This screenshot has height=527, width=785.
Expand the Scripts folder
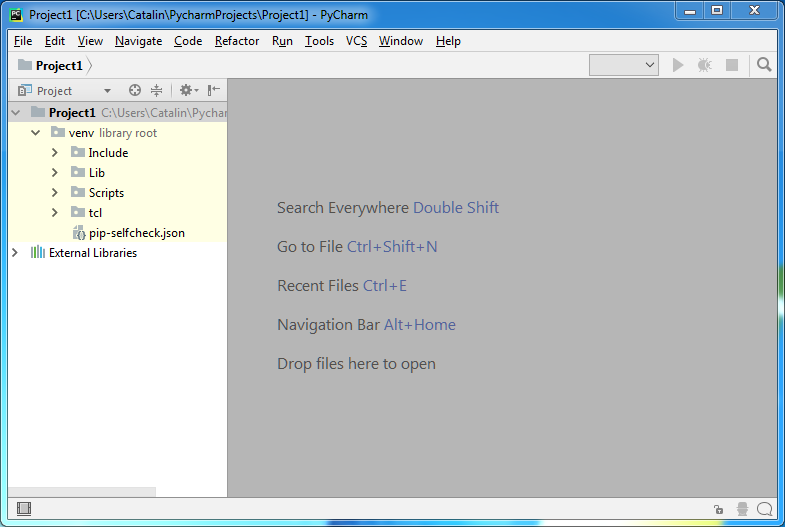point(55,193)
